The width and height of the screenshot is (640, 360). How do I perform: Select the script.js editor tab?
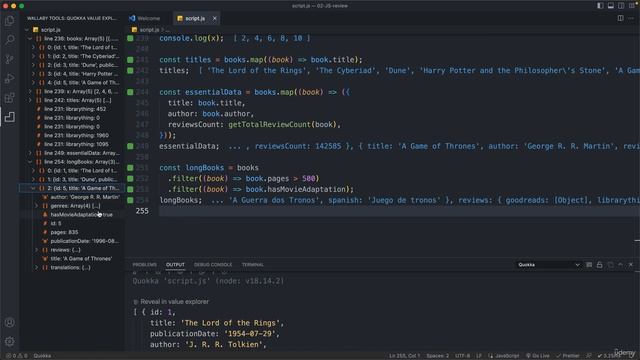195,18
